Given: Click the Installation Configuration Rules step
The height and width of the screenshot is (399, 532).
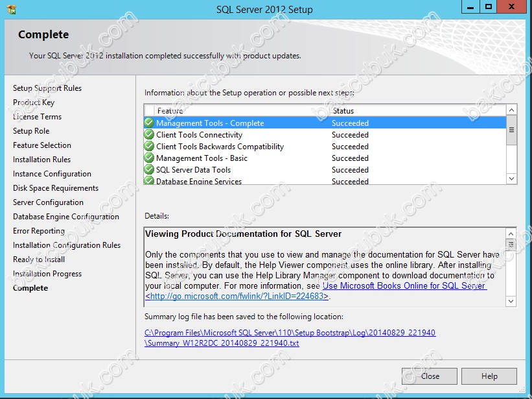Looking at the screenshot, I should pos(67,245).
